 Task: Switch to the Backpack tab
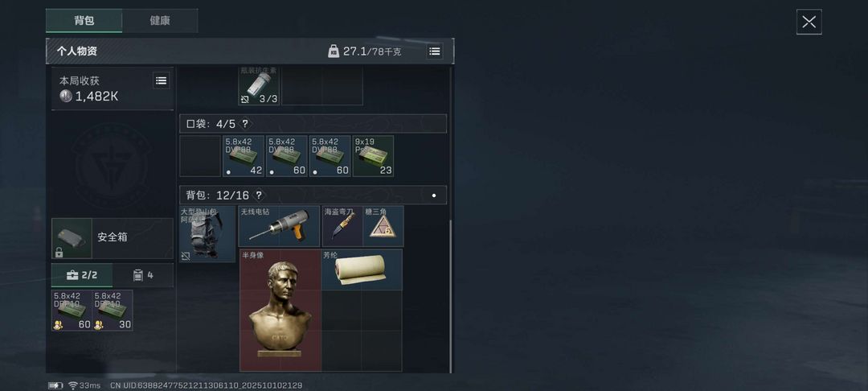[x=84, y=20]
